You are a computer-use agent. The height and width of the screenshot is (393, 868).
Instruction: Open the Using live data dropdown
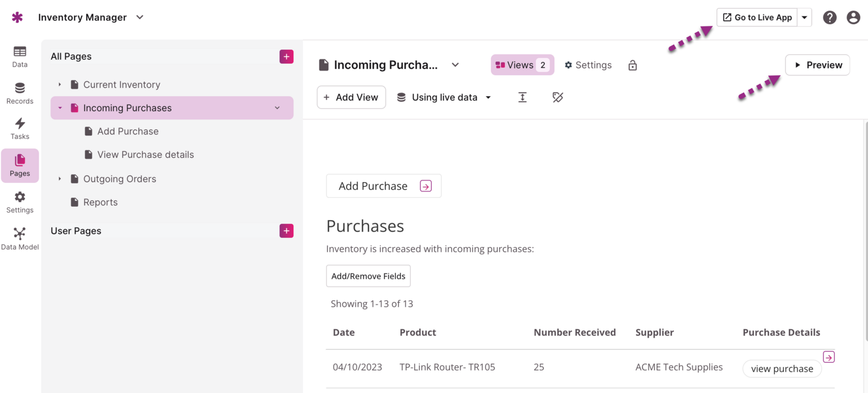tap(444, 97)
